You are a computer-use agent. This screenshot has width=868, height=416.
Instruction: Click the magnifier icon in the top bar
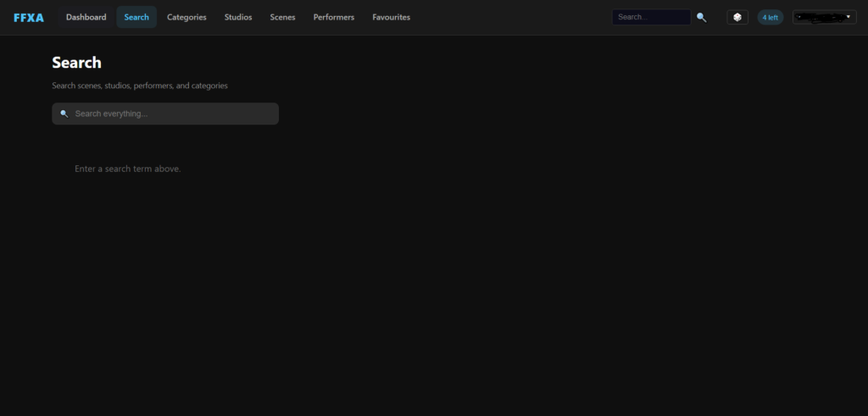[701, 17]
